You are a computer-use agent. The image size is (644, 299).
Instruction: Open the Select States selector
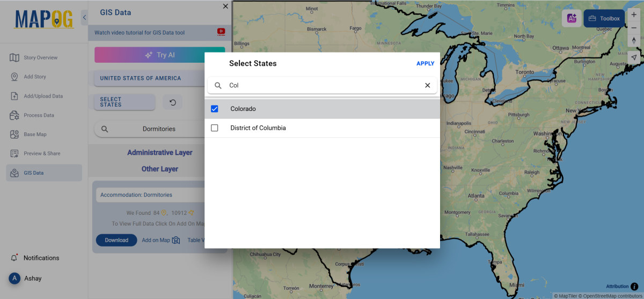pyautogui.click(x=125, y=102)
